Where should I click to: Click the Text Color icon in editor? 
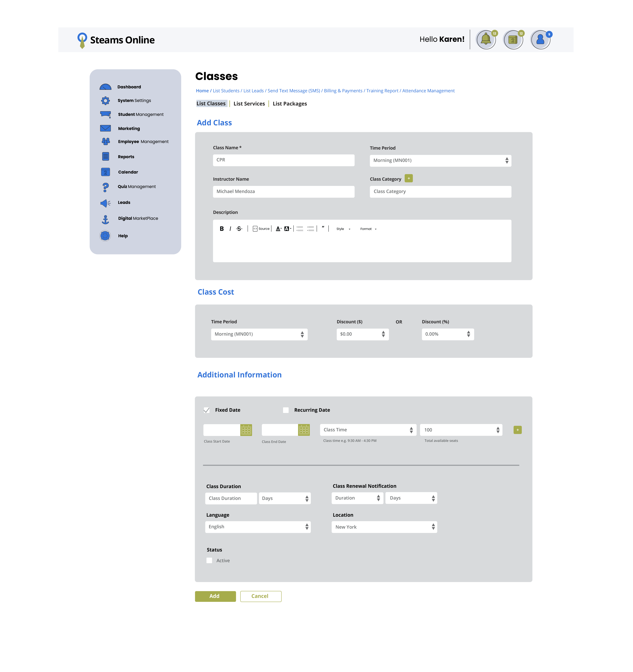(278, 229)
